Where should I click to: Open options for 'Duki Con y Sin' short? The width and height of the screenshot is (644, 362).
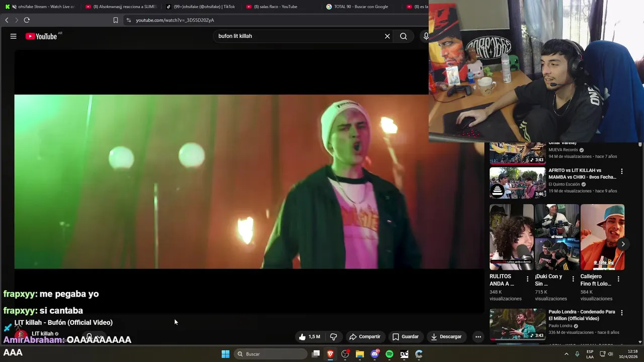coord(573,279)
